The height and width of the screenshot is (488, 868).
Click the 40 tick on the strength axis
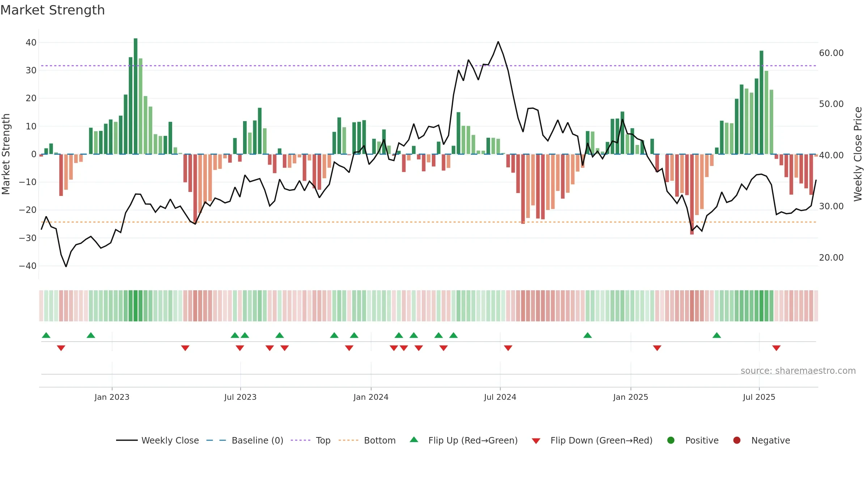31,43
